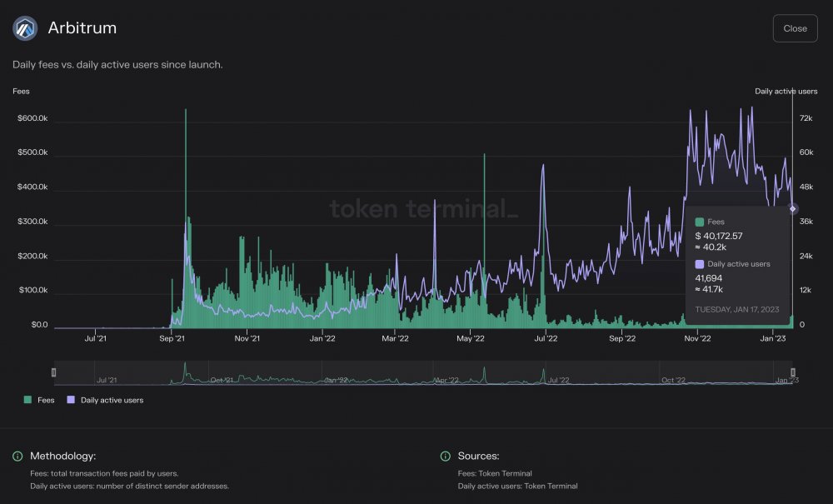Click the "24k" users axis label
The width and height of the screenshot is (833, 504).
[x=806, y=256]
